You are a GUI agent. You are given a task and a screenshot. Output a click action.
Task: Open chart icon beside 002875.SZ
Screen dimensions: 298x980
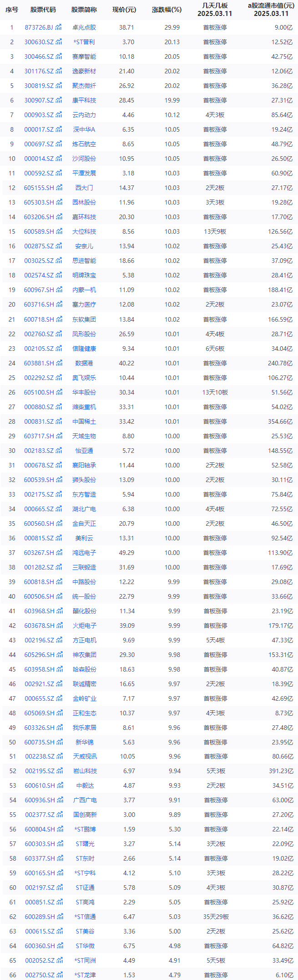[58, 246]
